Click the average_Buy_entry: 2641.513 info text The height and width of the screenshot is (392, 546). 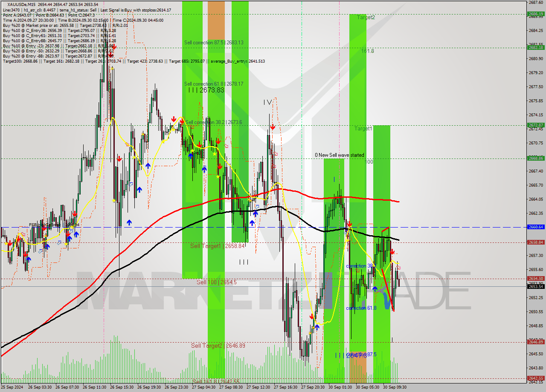click(237, 61)
